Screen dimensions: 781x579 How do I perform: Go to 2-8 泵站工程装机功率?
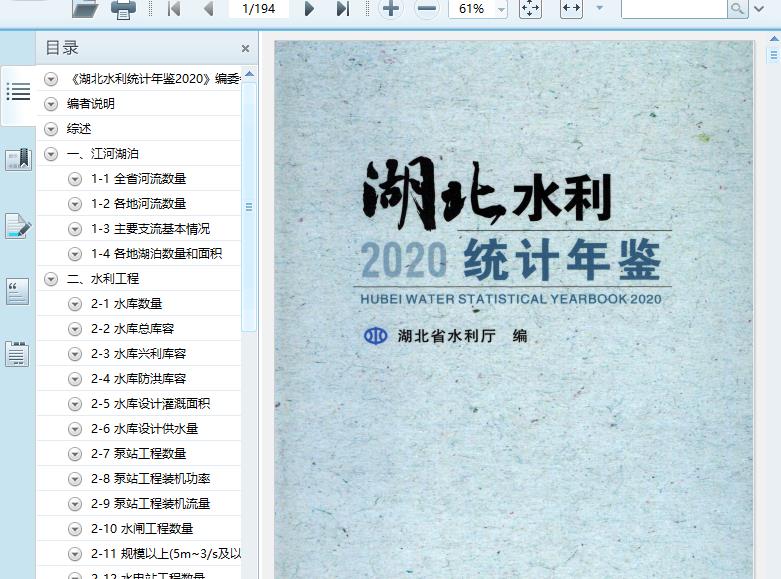(x=150, y=478)
